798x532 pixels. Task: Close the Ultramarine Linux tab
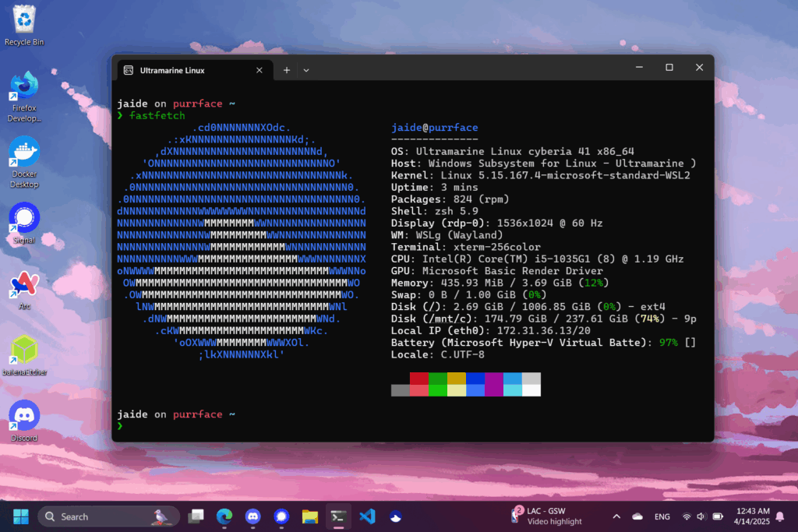[260, 70]
